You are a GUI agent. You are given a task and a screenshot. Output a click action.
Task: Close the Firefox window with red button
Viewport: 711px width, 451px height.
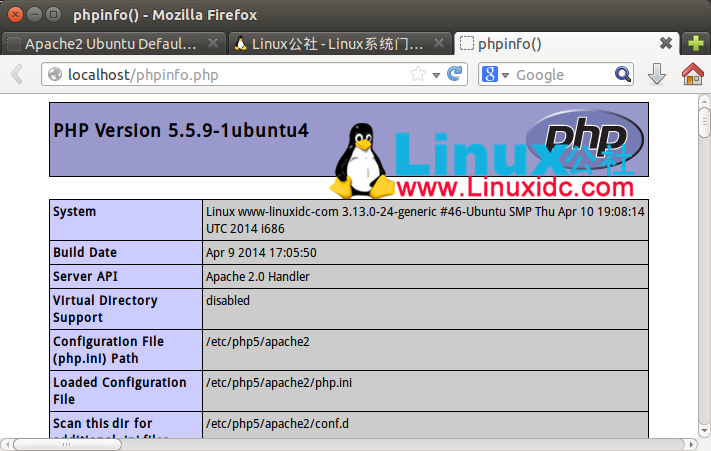pos(15,15)
